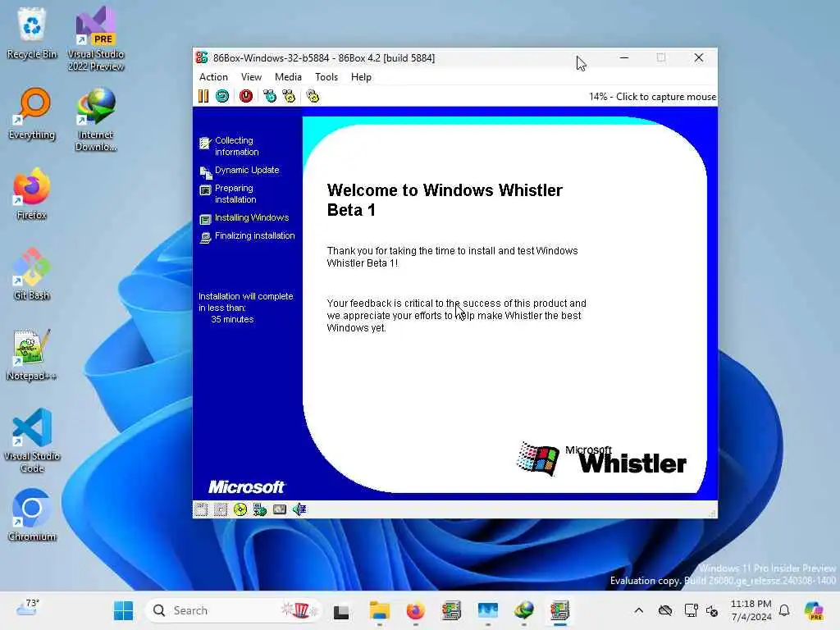The height and width of the screenshot is (630, 840).
Task: Click the sound speaker status bar icon
Action: coord(299,509)
